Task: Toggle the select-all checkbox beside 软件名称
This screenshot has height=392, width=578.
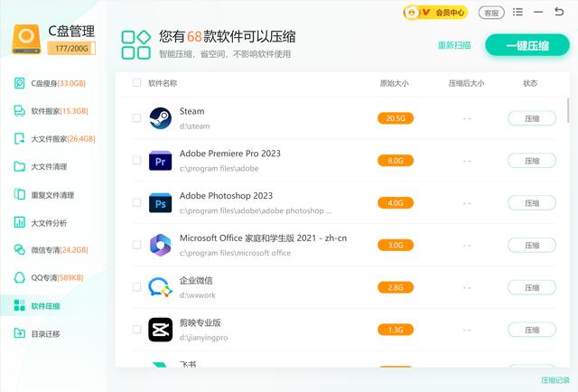Action: 136,82
